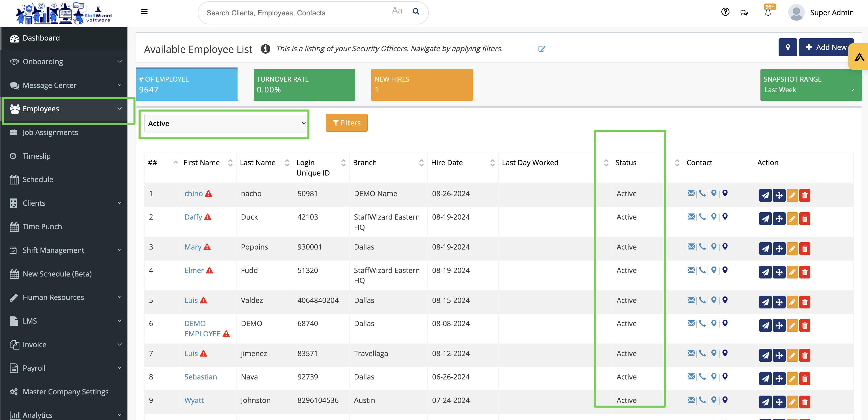Screen dimensions: 868x420
Task: Click the yellow floating widget icon
Action: (859, 57)
